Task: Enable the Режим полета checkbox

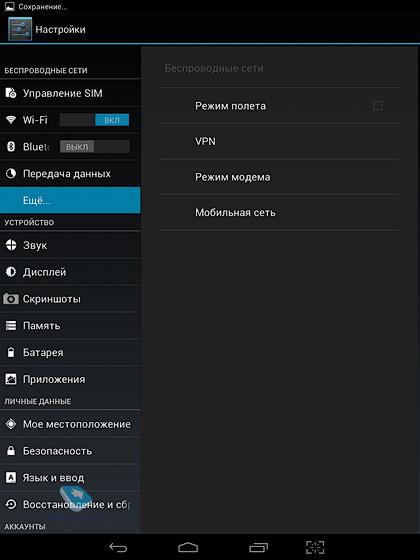Action: (x=378, y=106)
